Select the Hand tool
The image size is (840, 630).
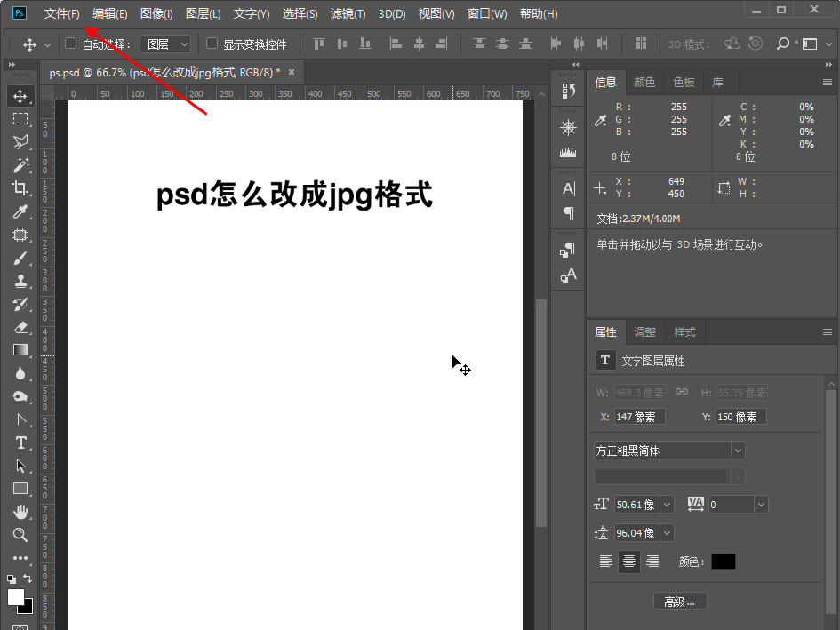pyautogui.click(x=20, y=512)
